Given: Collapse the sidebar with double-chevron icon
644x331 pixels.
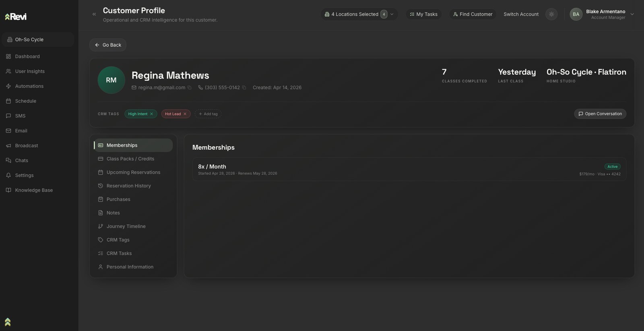Looking at the screenshot, I should [x=94, y=14].
